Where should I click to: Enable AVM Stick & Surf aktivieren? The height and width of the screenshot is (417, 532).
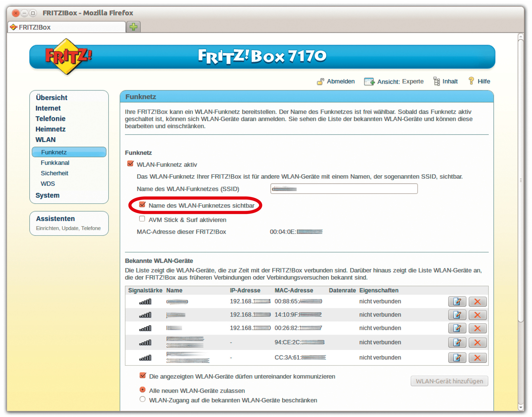click(142, 219)
